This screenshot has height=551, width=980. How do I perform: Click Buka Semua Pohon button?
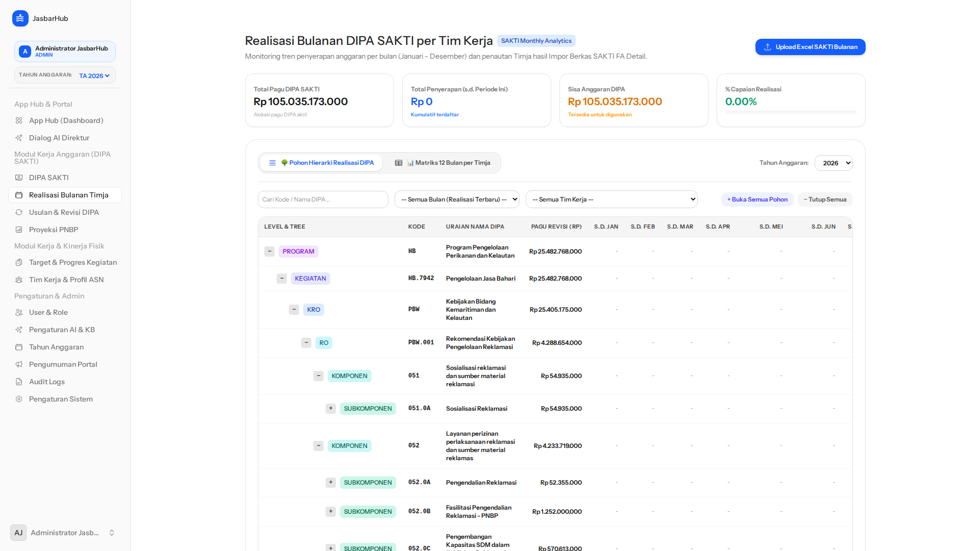757,199
